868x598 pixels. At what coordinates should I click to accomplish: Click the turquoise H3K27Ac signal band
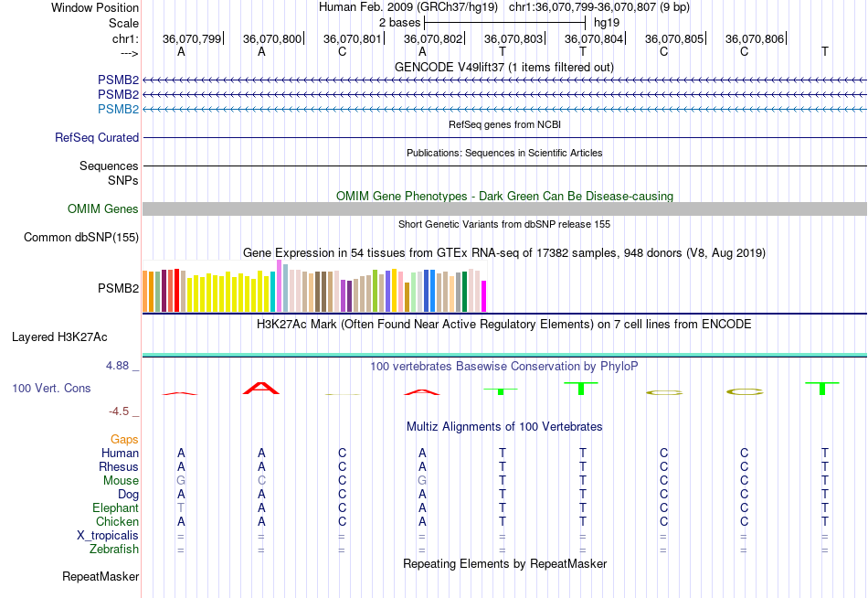(504, 355)
